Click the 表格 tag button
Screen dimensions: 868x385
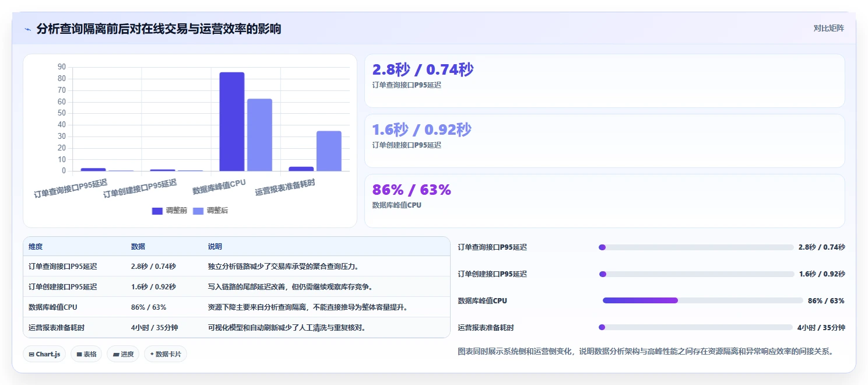86,354
